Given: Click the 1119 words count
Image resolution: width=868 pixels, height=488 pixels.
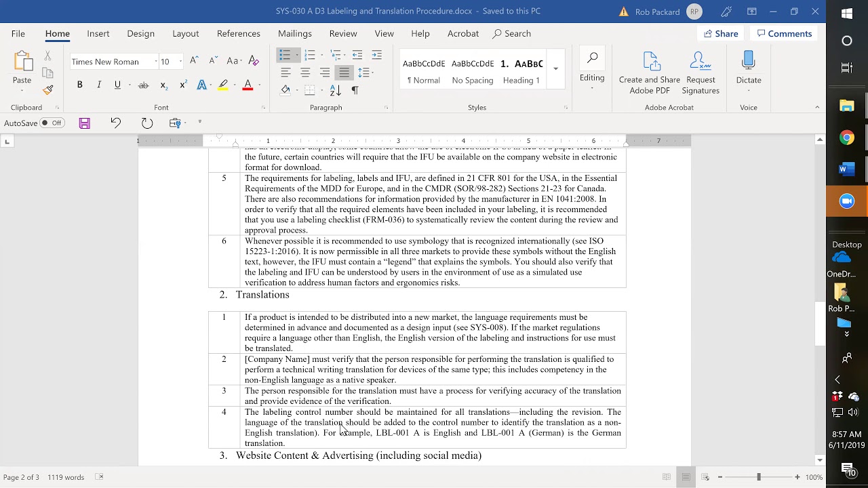Looking at the screenshot, I should coord(66,477).
